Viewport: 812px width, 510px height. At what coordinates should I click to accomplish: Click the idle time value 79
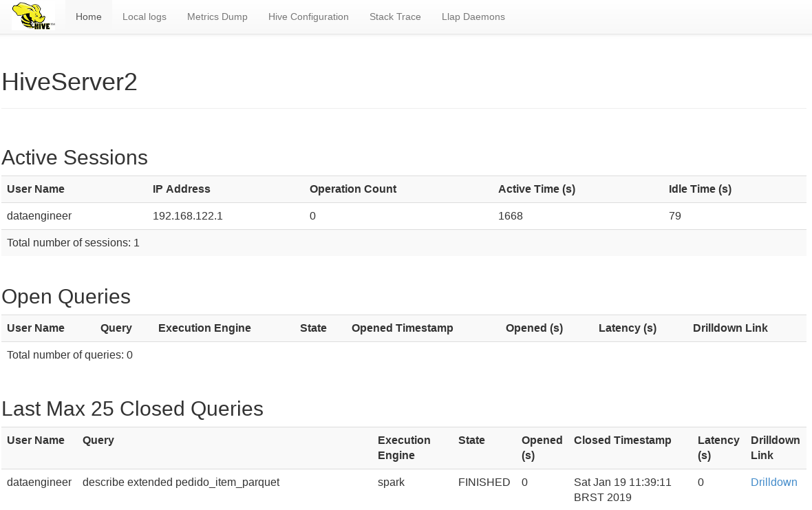(675, 216)
